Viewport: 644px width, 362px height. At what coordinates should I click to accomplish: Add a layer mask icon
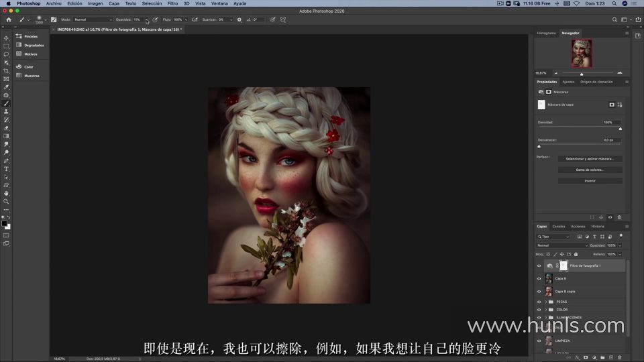click(586, 357)
